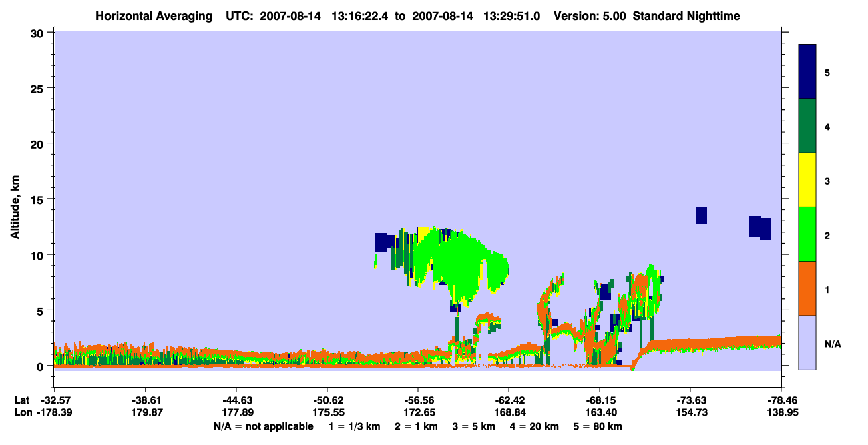Click the colorbar label N/A
The image size is (868, 445).
pos(832,344)
